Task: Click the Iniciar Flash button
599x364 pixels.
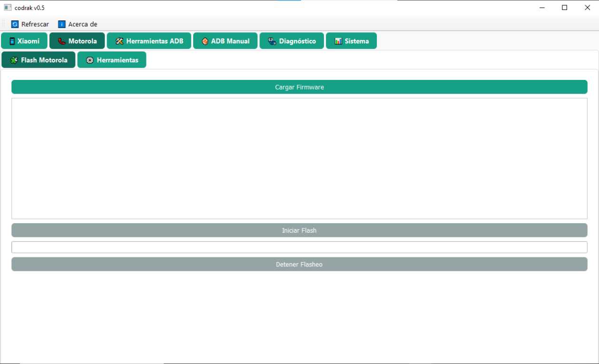Action: [299, 230]
